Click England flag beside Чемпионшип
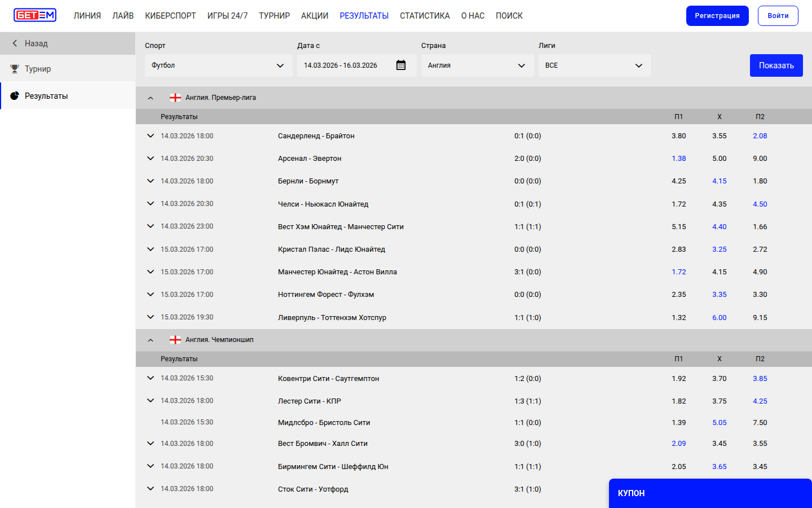The image size is (812, 508). 175,340
